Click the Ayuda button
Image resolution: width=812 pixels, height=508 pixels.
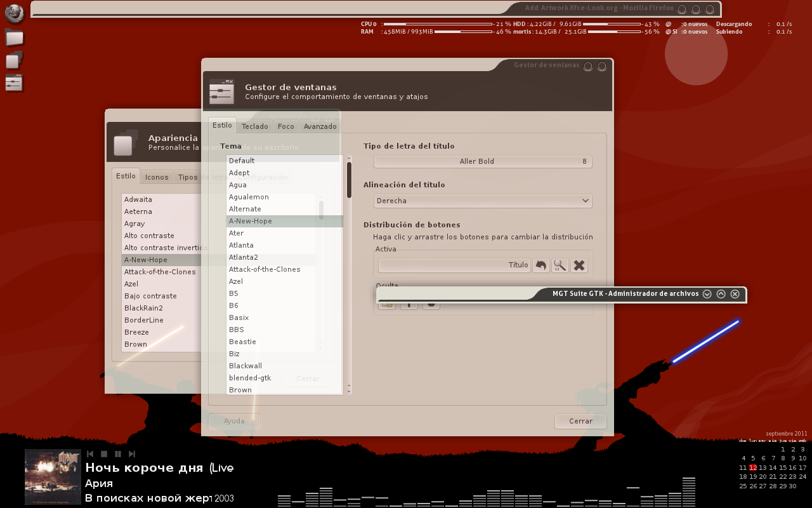(234, 421)
